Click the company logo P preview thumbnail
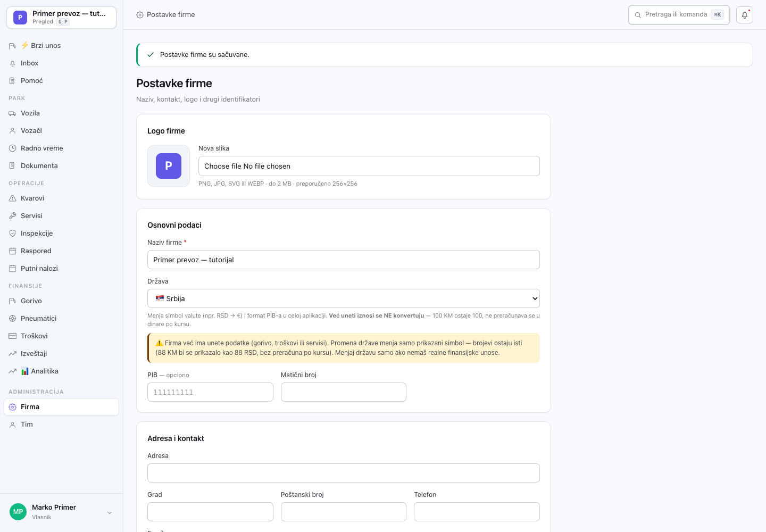Image resolution: width=766 pixels, height=532 pixels. (169, 166)
